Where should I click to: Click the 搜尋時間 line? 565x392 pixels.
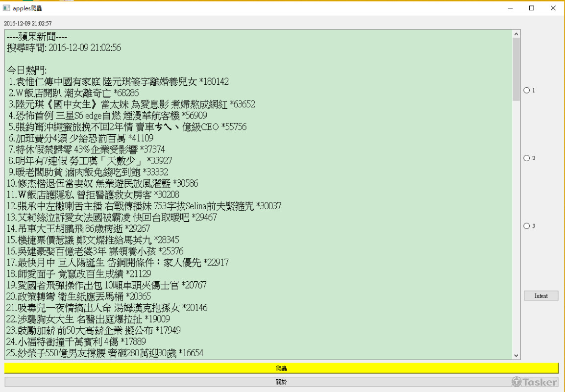coord(64,48)
